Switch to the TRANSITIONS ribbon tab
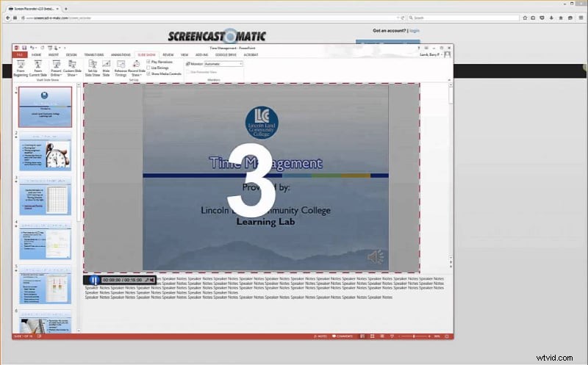Screen dimensions: 588x365 (x=94, y=54)
